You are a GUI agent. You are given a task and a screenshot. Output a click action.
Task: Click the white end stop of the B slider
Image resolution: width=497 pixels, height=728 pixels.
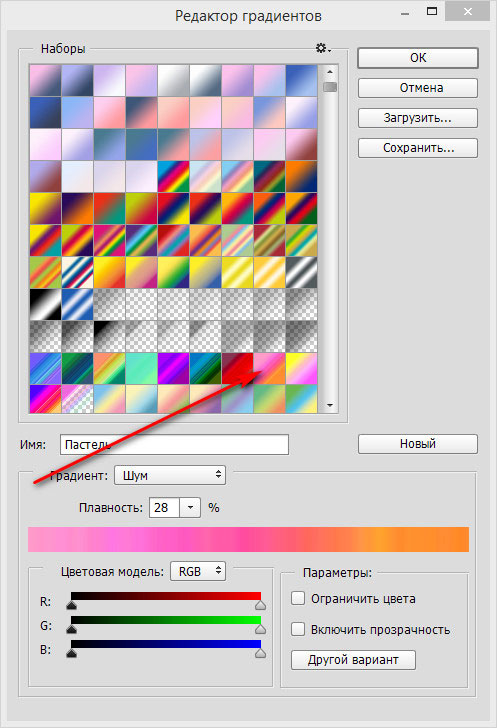[x=260, y=653]
